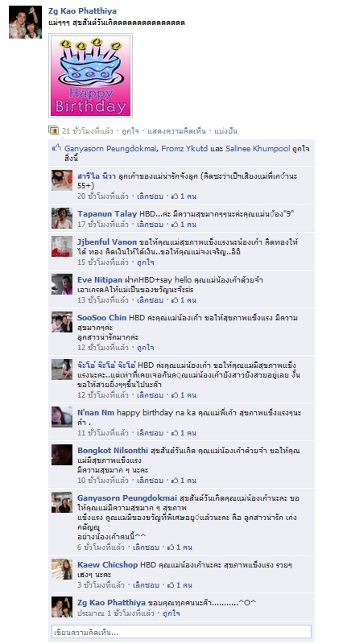Click the เขียนความคิดเห็น comment box

[181, 632]
